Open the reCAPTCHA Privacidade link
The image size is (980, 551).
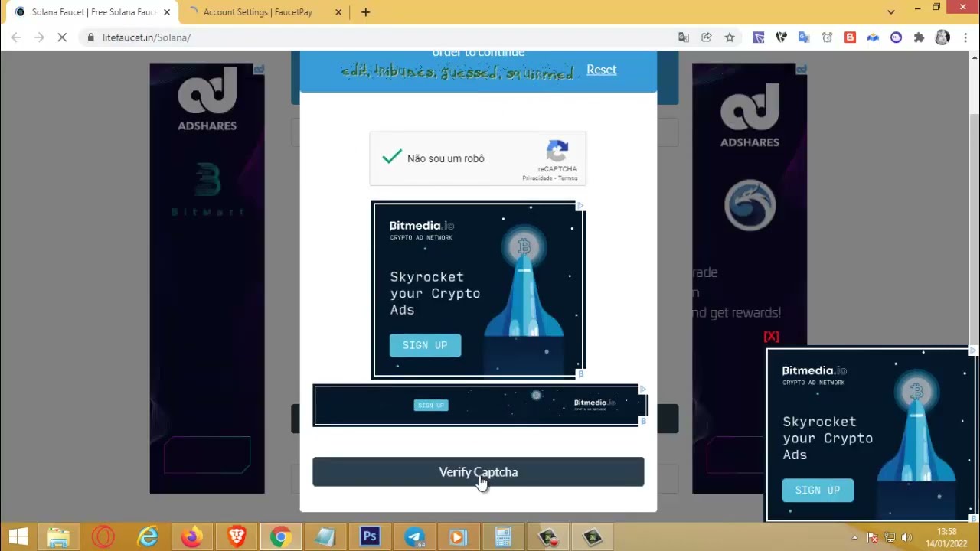(x=537, y=178)
